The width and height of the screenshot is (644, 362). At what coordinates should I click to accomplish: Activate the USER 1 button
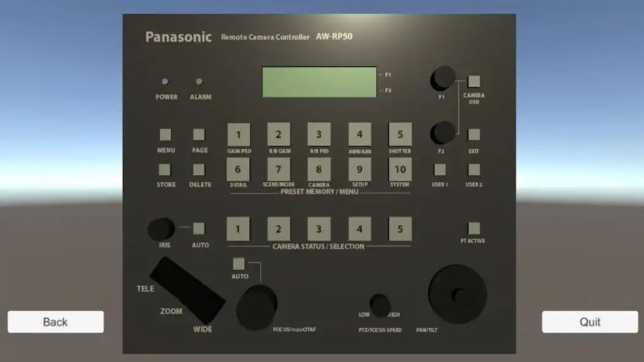tap(440, 170)
